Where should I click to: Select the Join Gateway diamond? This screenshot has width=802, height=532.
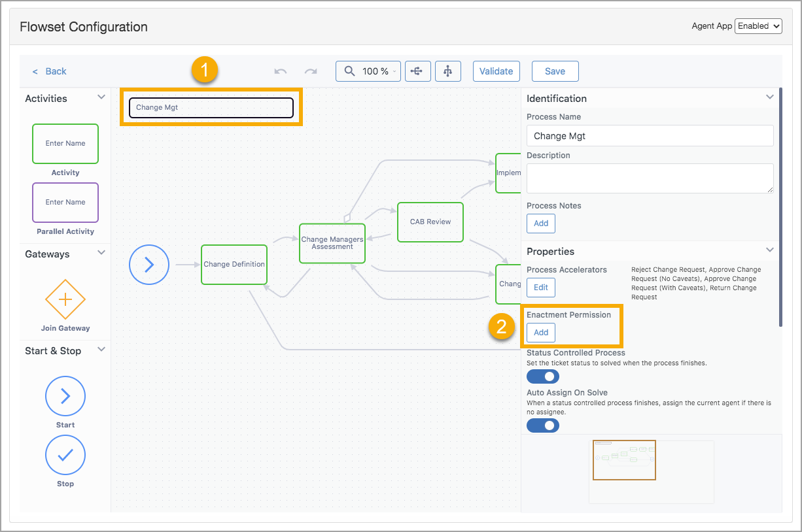65,299
